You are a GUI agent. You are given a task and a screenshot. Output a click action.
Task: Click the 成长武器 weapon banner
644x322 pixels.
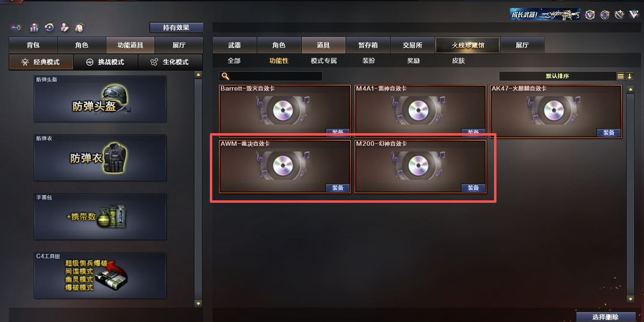coord(545,15)
